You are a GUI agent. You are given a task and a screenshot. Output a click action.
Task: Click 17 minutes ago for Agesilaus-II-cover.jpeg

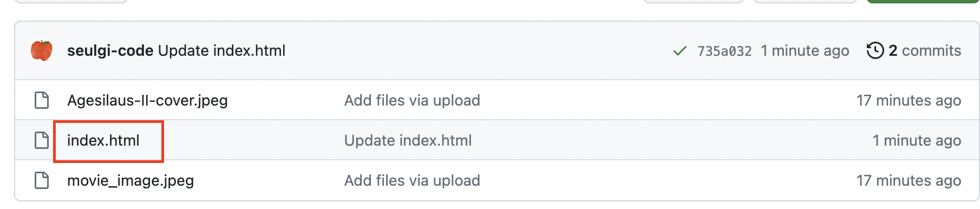(x=909, y=100)
